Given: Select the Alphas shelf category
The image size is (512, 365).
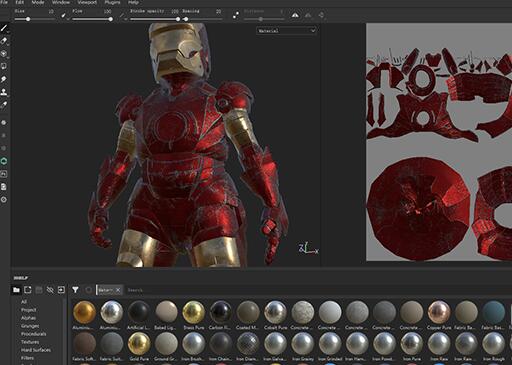Looking at the screenshot, I should tap(28, 318).
